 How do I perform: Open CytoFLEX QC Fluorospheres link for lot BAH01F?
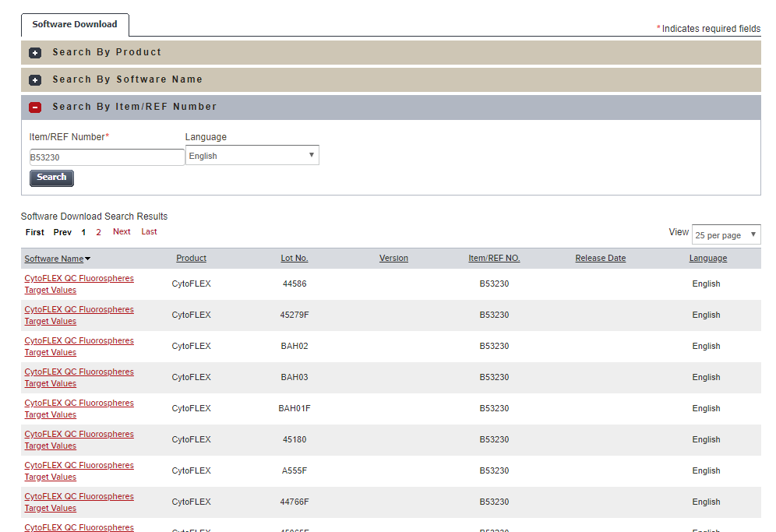click(x=79, y=409)
